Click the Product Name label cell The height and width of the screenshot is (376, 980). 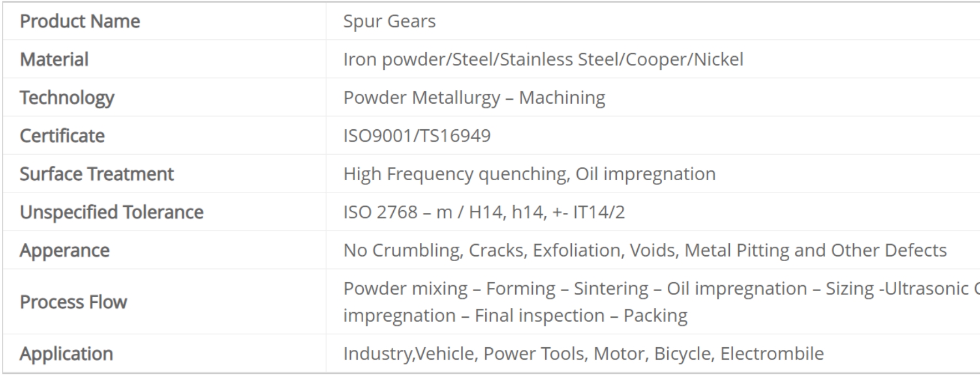pos(164,21)
